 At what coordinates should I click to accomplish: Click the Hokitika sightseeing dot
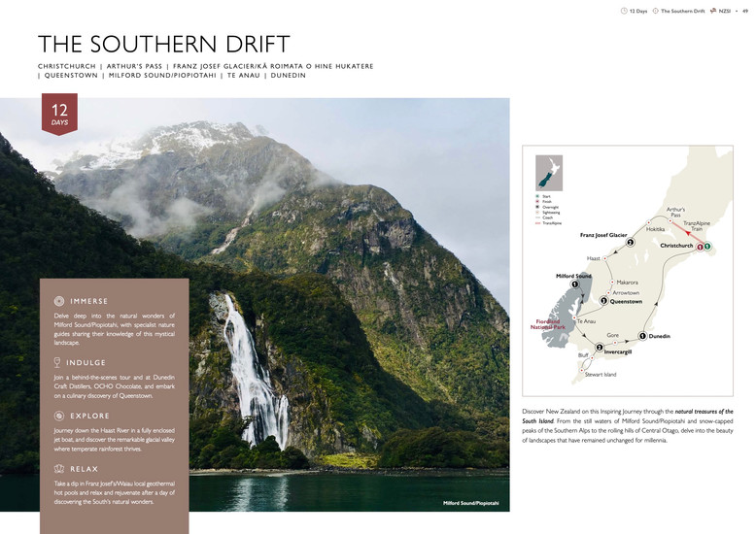tap(648, 222)
